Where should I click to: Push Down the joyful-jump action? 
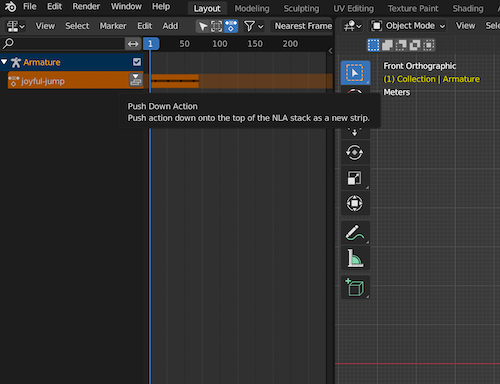click(x=136, y=80)
